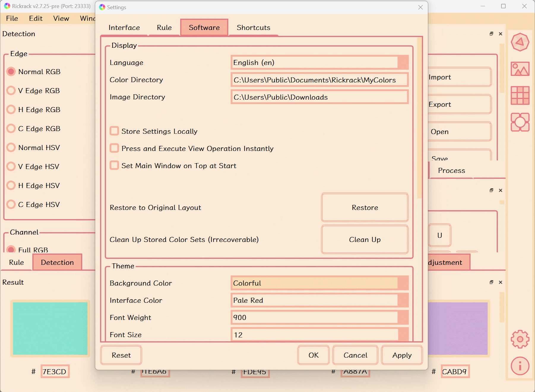This screenshot has width=535, height=392.
Task: Open the Interface Color dropdown
Action: pos(319,300)
